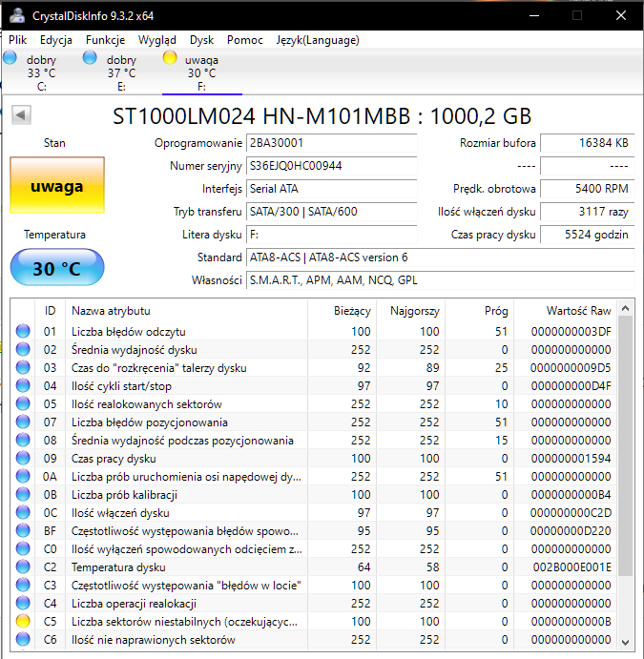Click status orb for attribute BF
This screenshot has width=644, height=659.
click(23, 530)
